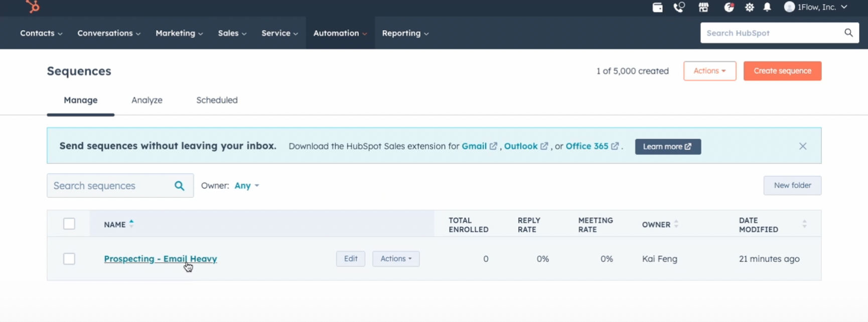The width and height of the screenshot is (868, 322).
Task: Click the Create sequence button
Action: [782, 71]
